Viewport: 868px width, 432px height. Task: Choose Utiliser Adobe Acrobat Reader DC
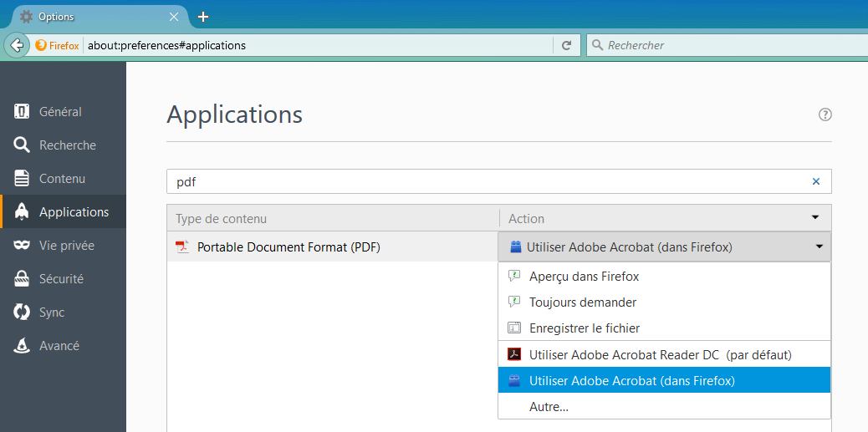coord(659,354)
